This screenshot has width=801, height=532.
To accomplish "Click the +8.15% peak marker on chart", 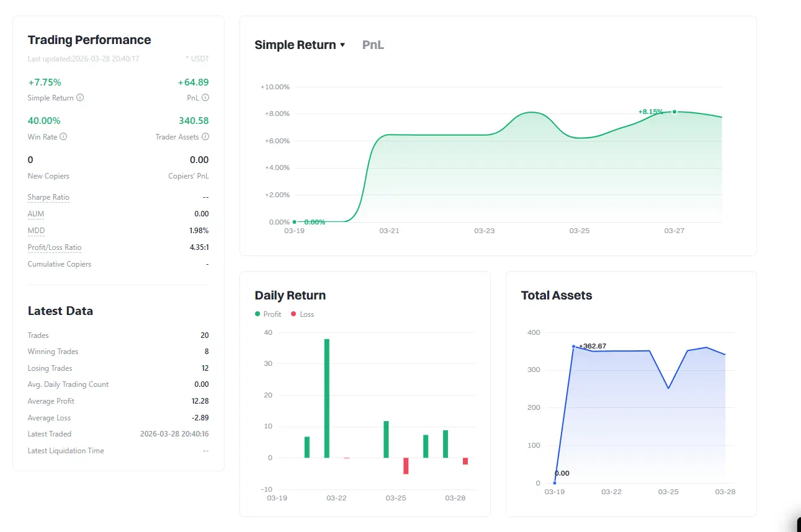I will point(674,112).
